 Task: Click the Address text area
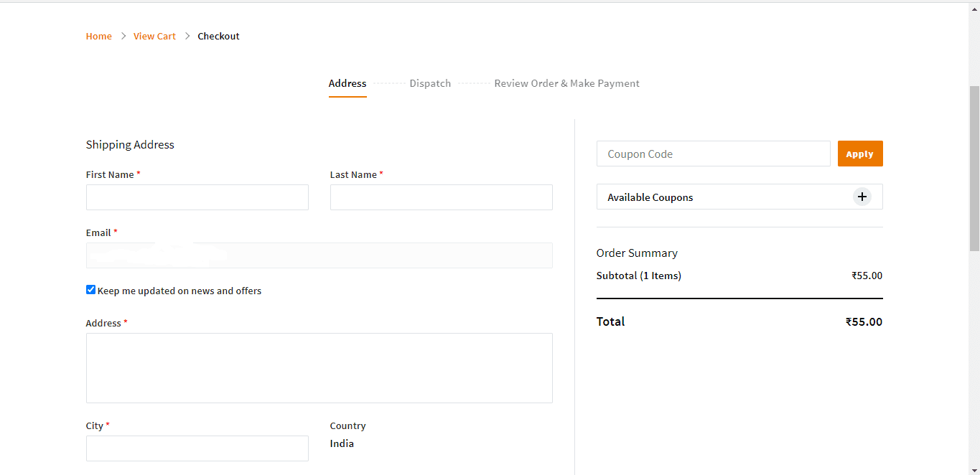click(319, 367)
